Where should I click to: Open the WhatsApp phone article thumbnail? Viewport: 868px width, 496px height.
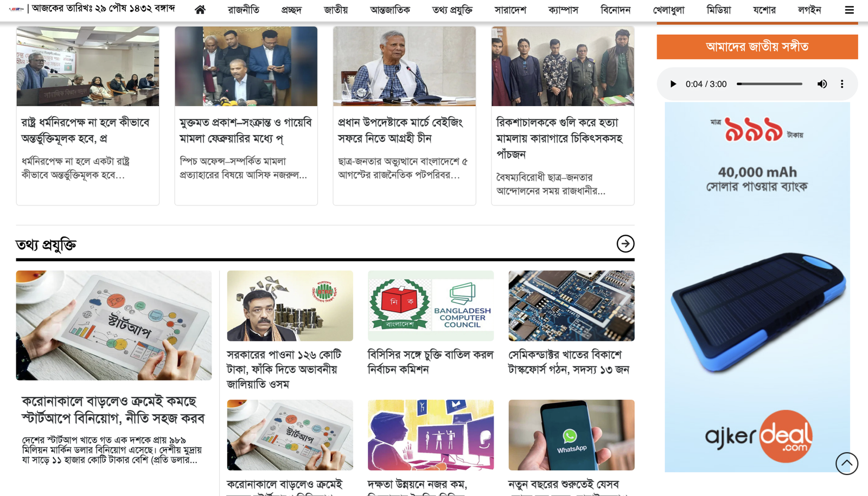[x=571, y=435]
